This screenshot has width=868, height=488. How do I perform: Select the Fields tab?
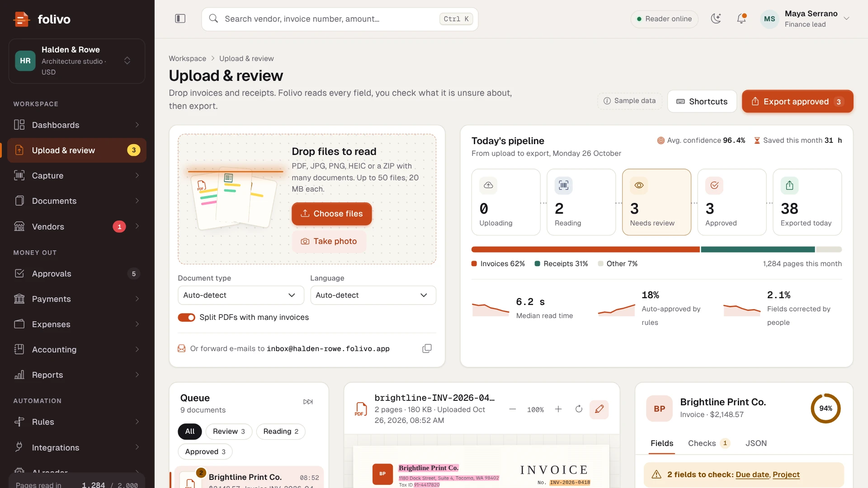point(662,443)
